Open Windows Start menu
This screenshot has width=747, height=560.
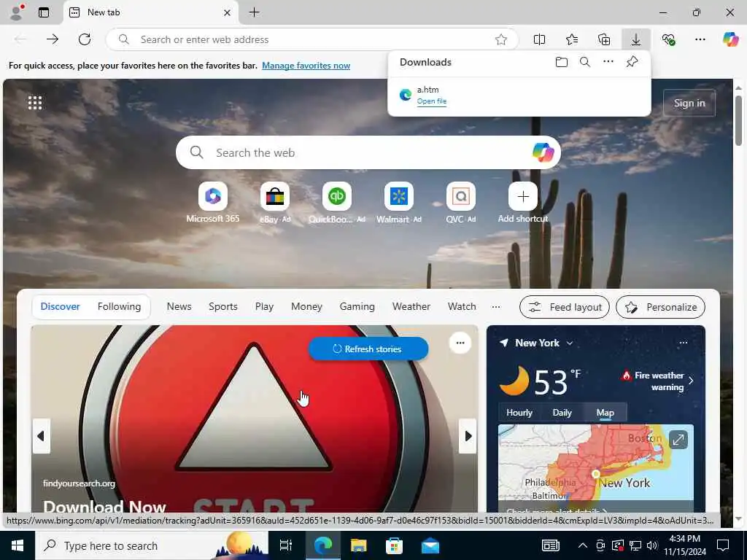18,545
